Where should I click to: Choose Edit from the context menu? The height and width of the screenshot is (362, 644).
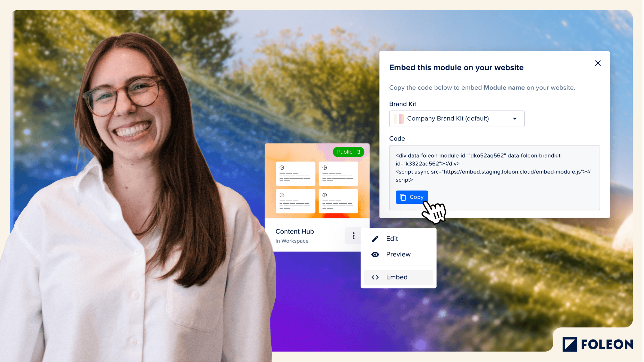click(399, 239)
